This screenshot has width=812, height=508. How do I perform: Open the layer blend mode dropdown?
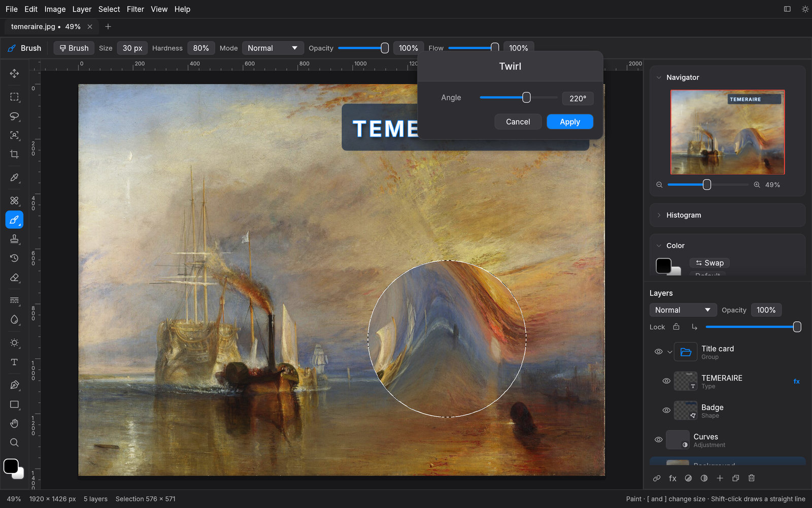(683, 310)
